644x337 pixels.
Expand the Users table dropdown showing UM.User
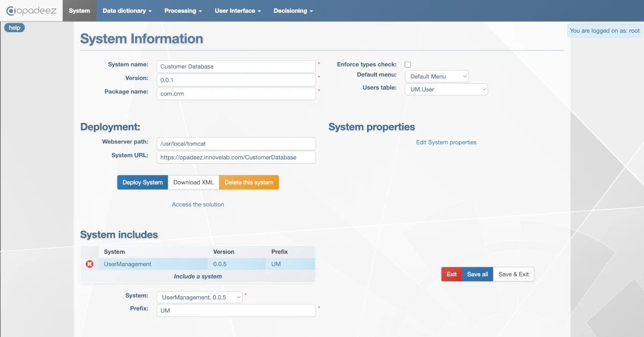click(446, 89)
